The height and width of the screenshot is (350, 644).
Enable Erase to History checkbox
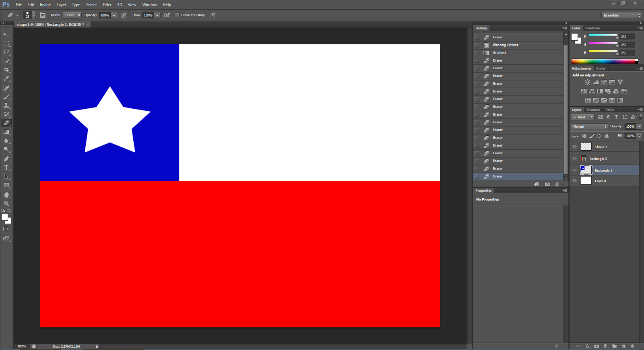(177, 15)
